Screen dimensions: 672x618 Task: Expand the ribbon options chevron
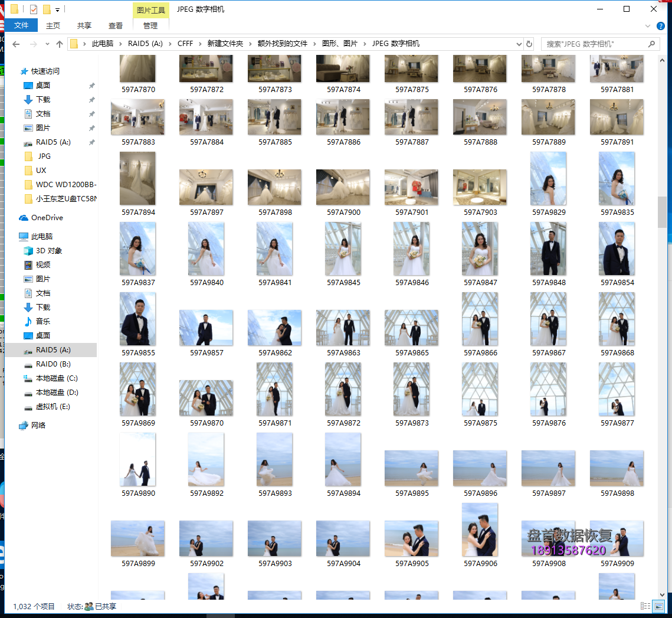click(x=647, y=25)
